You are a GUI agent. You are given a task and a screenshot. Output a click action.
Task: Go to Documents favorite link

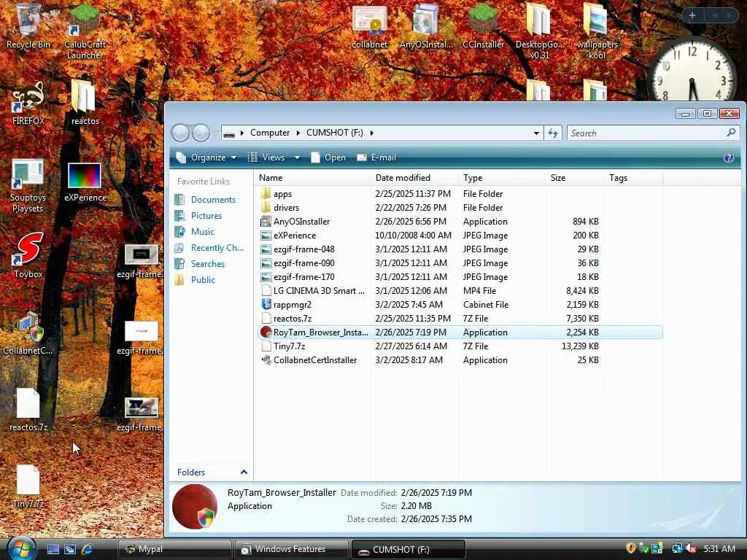click(x=213, y=200)
